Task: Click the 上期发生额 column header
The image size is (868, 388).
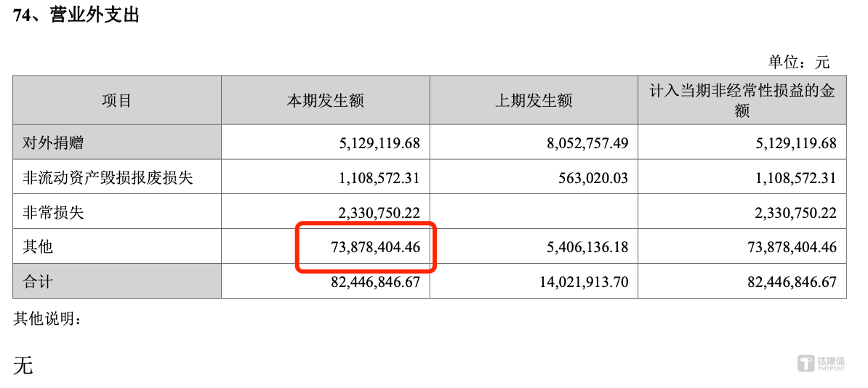Action: pyautogui.click(x=534, y=100)
